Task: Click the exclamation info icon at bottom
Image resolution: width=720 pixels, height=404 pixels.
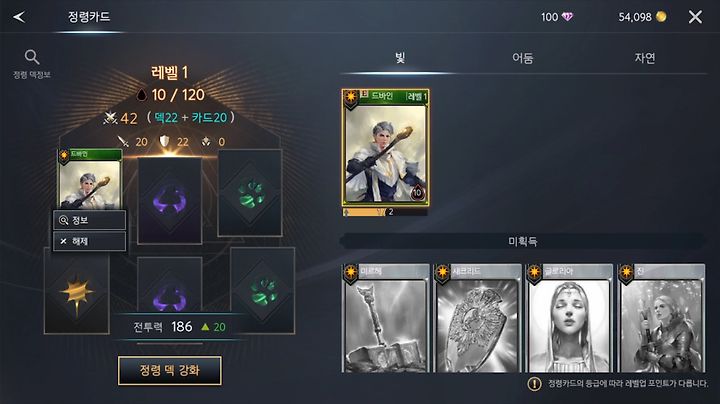Action: [534, 384]
